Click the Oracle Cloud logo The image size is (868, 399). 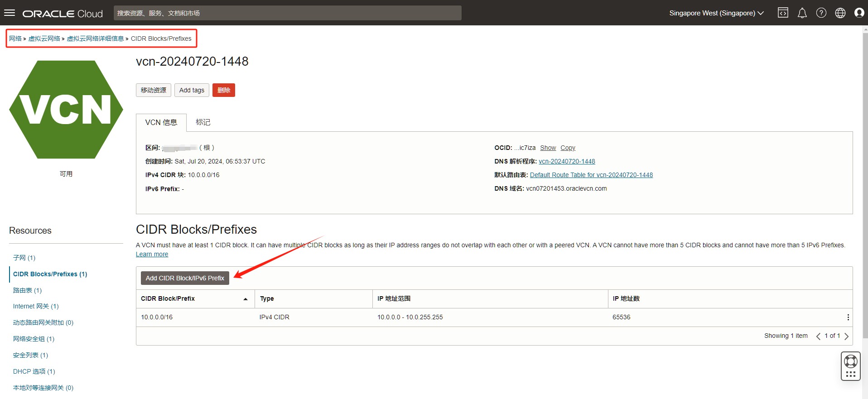pos(63,14)
